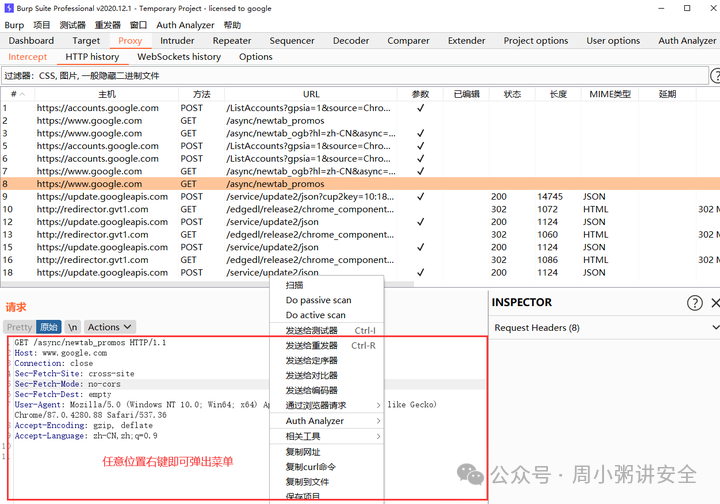The height and width of the screenshot is (504, 720).
Task: Choose Do active scan
Action: 327,315
